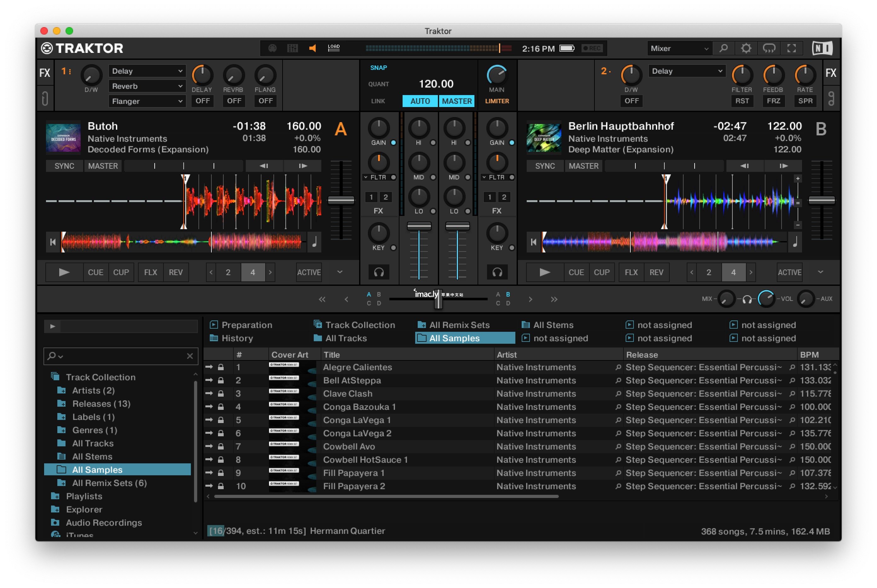The image size is (877, 588).
Task: Open the search options dropdown arrow
Action: pyautogui.click(x=61, y=357)
